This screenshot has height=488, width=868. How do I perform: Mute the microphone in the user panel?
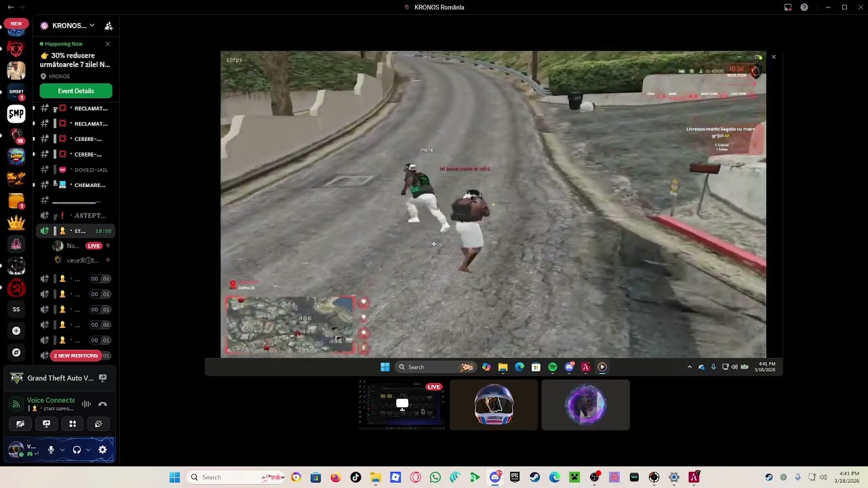click(51, 449)
